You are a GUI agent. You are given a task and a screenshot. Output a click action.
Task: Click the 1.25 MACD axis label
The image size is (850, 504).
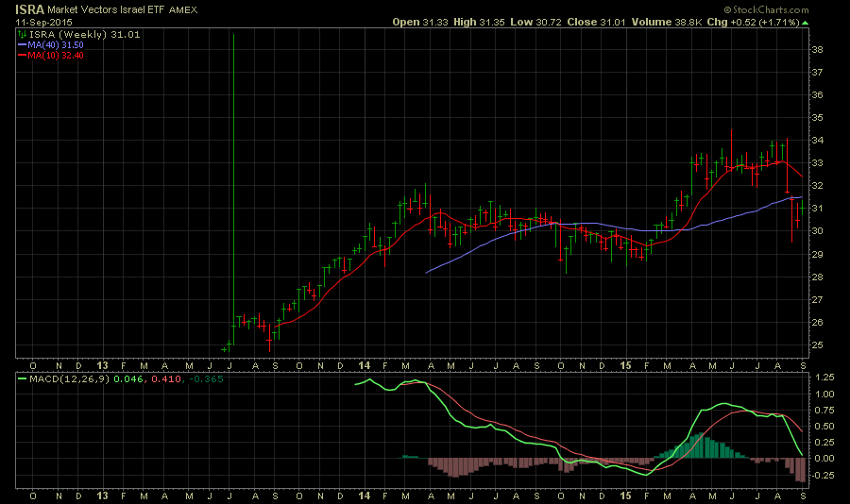[x=824, y=378]
